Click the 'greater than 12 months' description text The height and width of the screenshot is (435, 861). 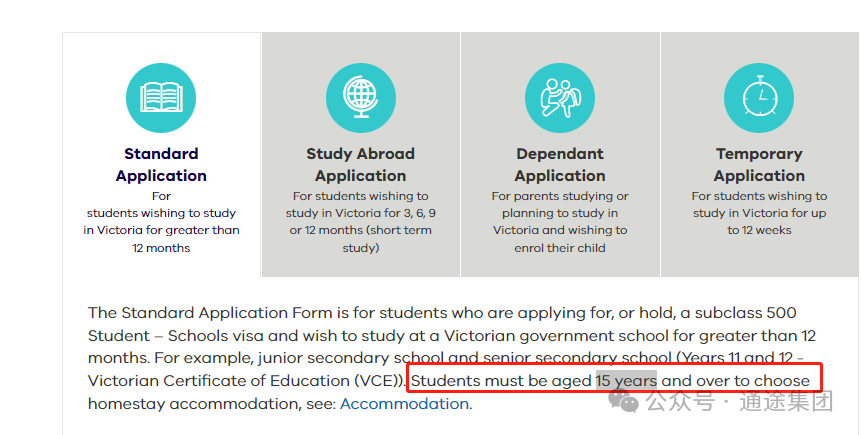pyautogui.click(x=161, y=221)
